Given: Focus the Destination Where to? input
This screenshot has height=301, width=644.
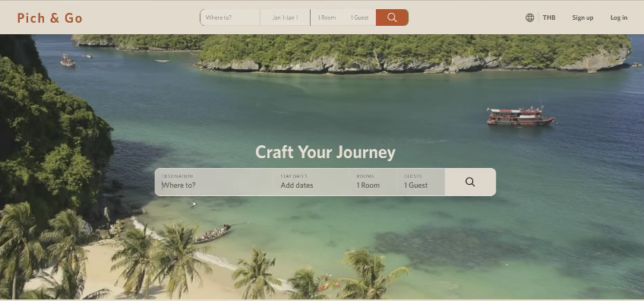Looking at the screenshot, I should click(x=214, y=182).
